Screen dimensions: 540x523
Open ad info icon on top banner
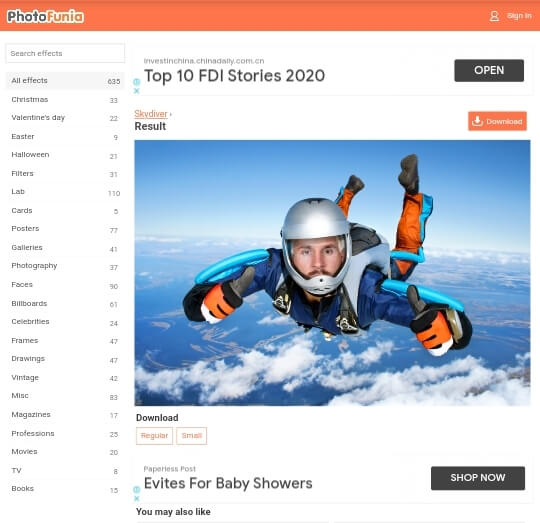point(136,82)
